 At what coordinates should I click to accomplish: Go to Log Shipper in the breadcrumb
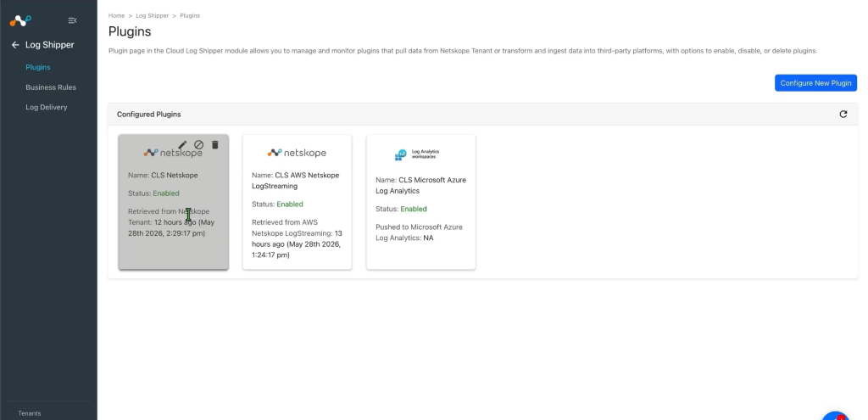tap(153, 15)
